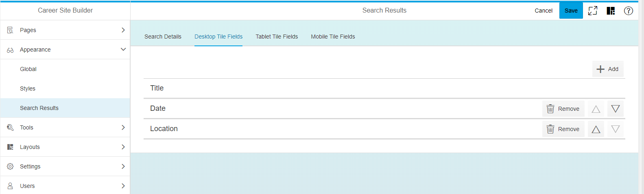Save the search results settings
This screenshot has width=644, height=194.
[571, 11]
